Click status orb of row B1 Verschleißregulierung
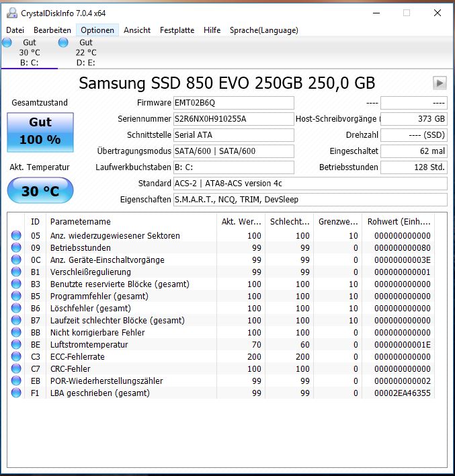The height and width of the screenshot is (476, 455). [x=16, y=272]
